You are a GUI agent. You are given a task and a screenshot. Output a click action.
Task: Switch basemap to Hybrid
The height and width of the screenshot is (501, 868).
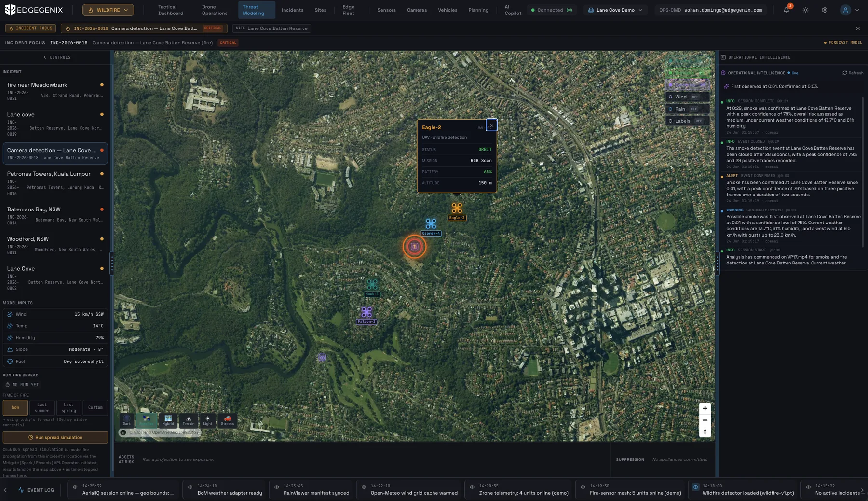click(168, 420)
